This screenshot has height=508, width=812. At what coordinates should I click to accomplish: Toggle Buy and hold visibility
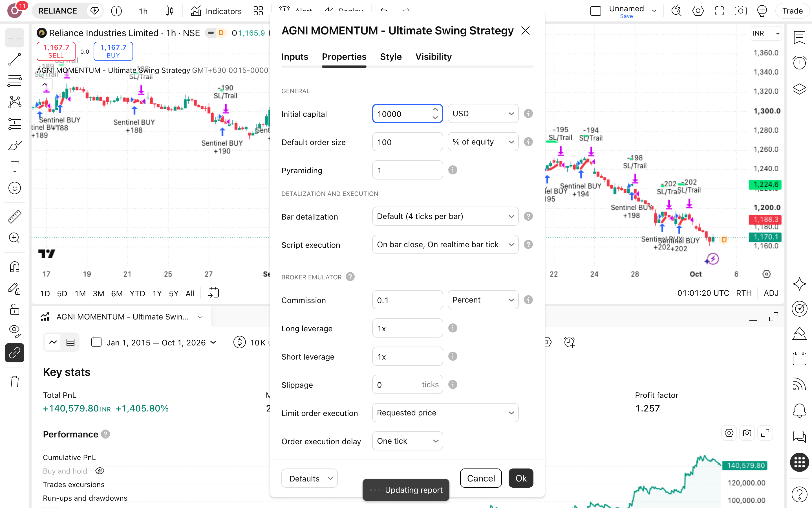pos(100,471)
